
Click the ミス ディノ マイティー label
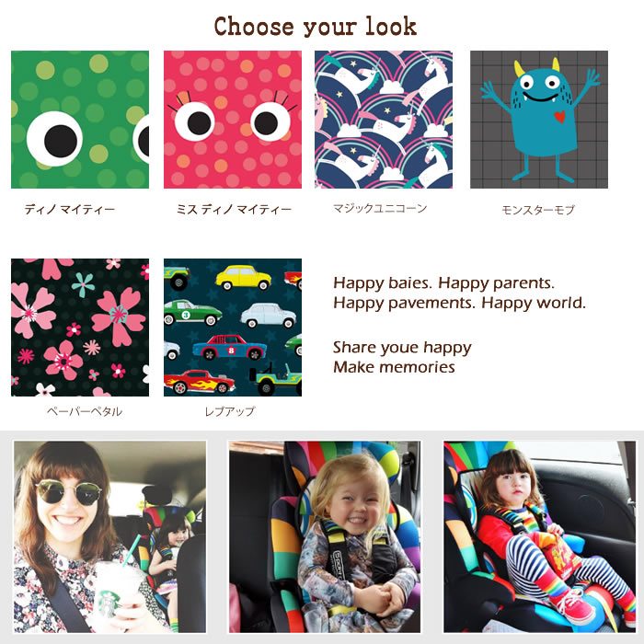coord(234,210)
